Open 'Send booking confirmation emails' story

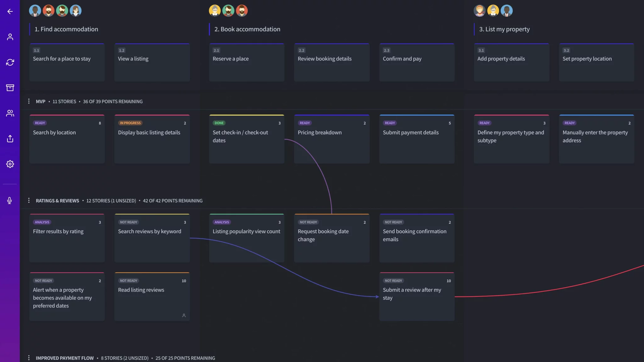pyautogui.click(x=417, y=238)
